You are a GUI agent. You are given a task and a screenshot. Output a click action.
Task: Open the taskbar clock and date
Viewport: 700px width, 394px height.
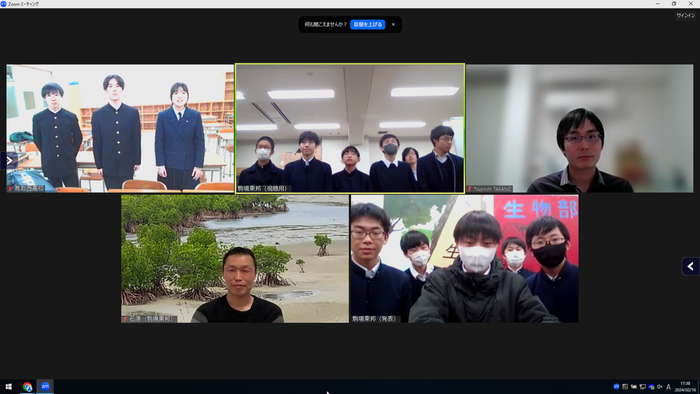685,387
